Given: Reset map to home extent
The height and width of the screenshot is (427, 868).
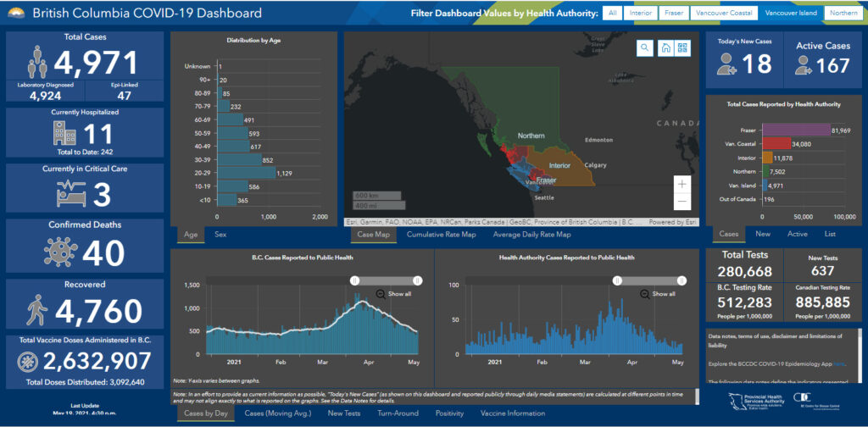Looking at the screenshot, I should pos(665,48).
